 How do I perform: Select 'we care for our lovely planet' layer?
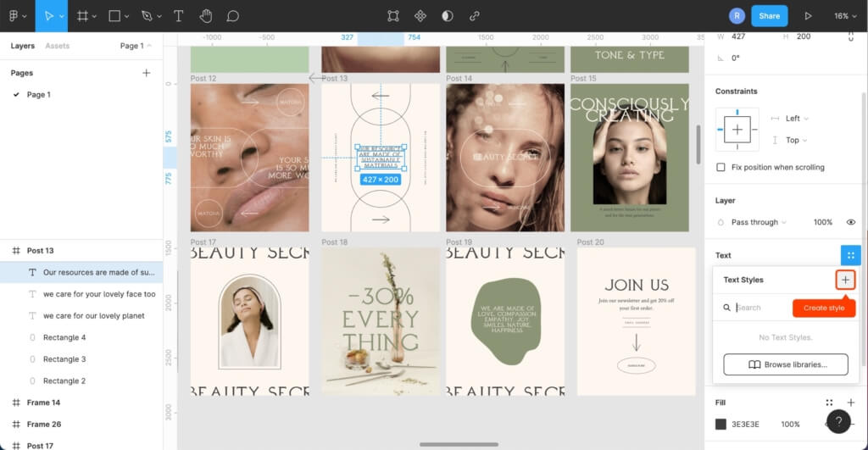(81, 315)
